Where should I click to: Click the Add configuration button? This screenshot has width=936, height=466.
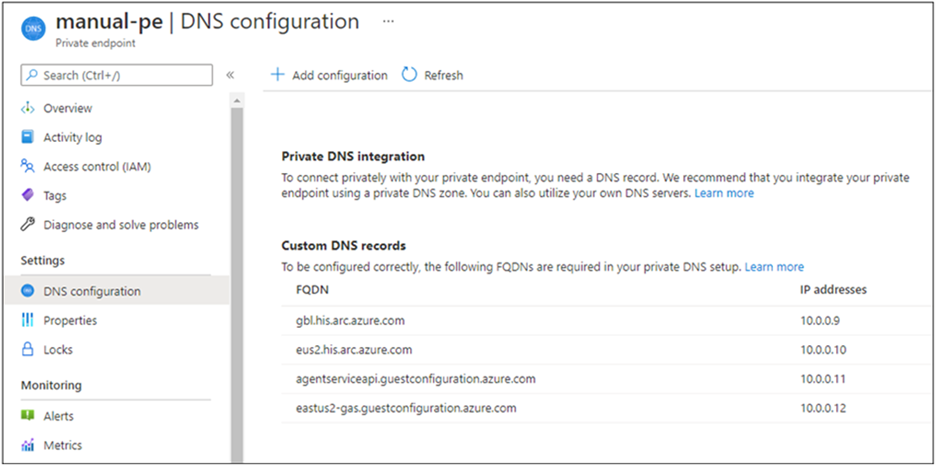pyautogui.click(x=329, y=75)
